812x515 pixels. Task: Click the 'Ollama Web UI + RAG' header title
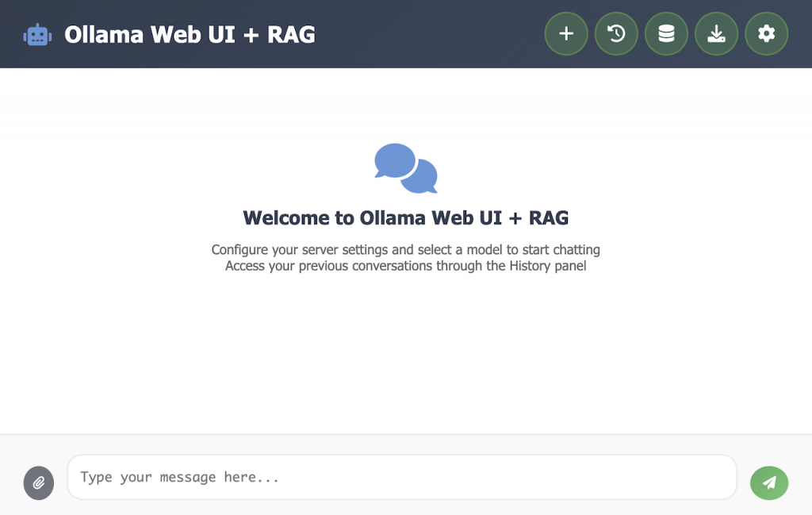[x=190, y=35]
